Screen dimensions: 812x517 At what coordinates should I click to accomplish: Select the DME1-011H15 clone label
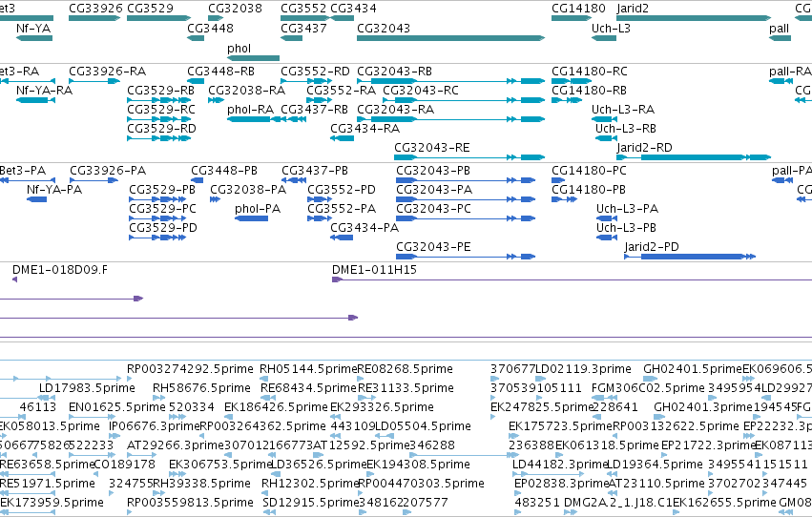pyautogui.click(x=374, y=270)
